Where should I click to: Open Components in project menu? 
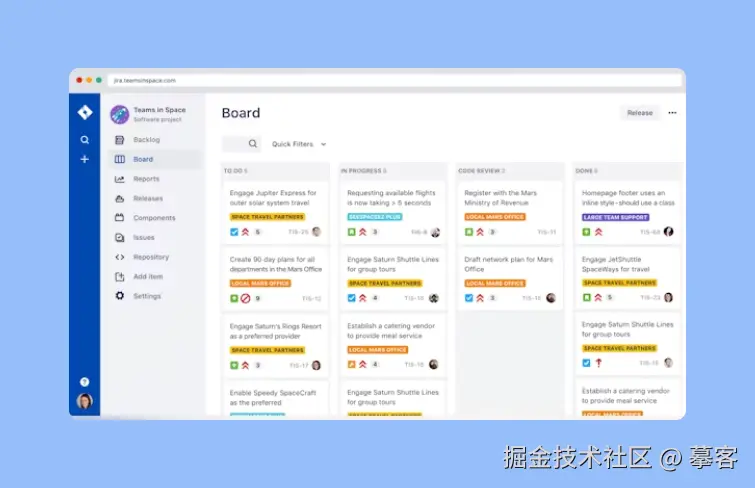(x=155, y=218)
